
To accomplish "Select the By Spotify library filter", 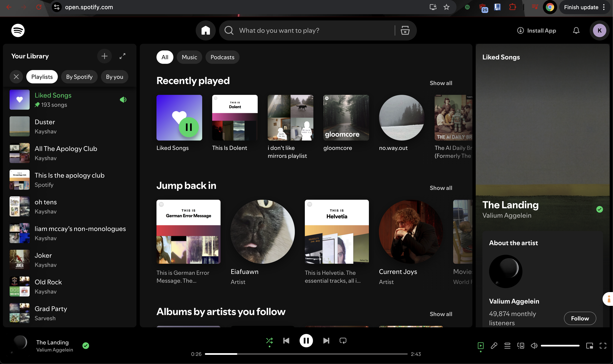I will (79, 77).
